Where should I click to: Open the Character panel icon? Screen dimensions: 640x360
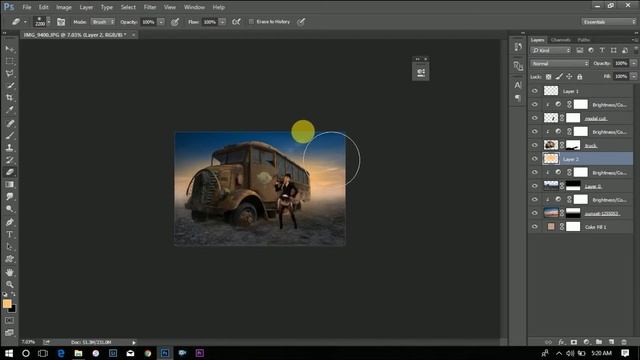pyautogui.click(x=518, y=85)
